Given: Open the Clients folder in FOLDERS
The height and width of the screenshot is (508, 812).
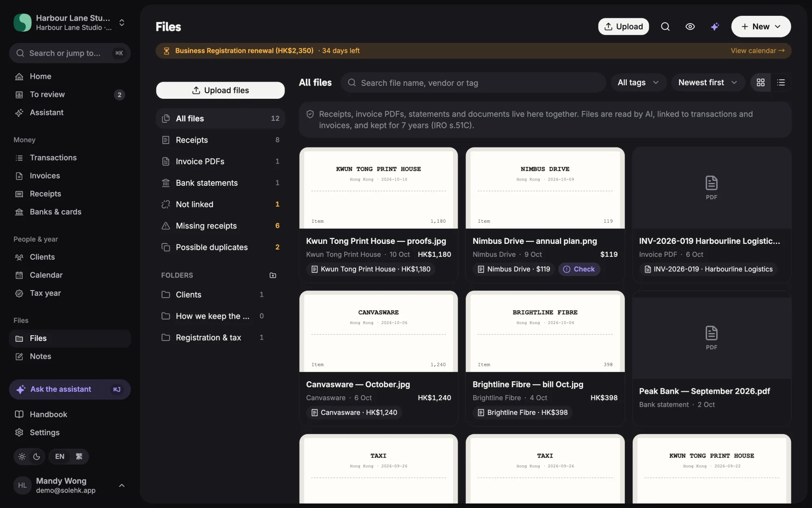Looking at the screenshot, I should (213, 295).
